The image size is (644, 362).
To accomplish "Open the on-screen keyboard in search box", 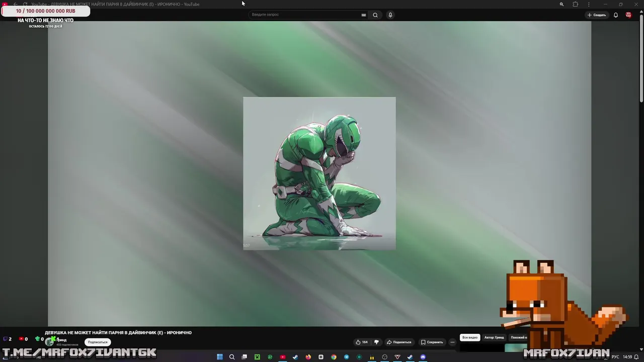I will pos(363,15).
